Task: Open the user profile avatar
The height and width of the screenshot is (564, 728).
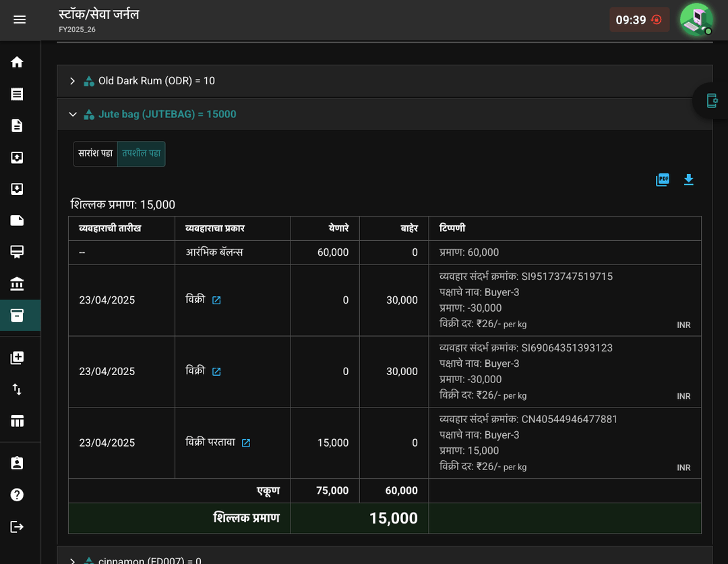Action: (x=696, y=20)
